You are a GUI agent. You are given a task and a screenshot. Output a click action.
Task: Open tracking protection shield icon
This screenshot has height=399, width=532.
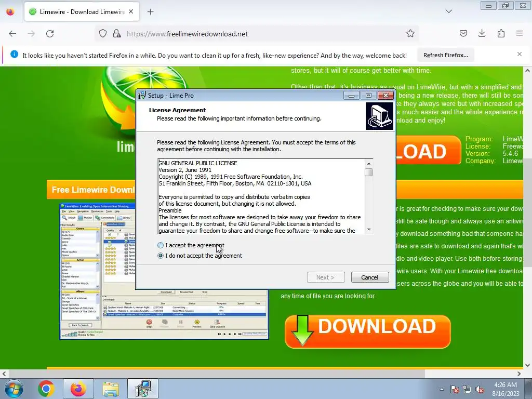(103, 34)
